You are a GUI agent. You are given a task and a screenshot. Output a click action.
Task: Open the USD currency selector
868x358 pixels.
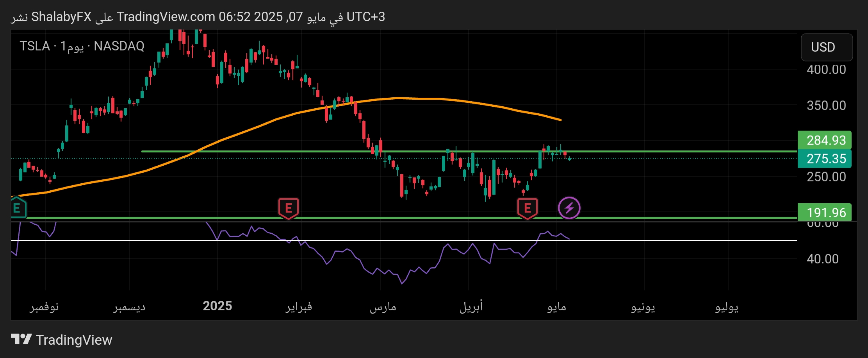click(x=827, y=47)
